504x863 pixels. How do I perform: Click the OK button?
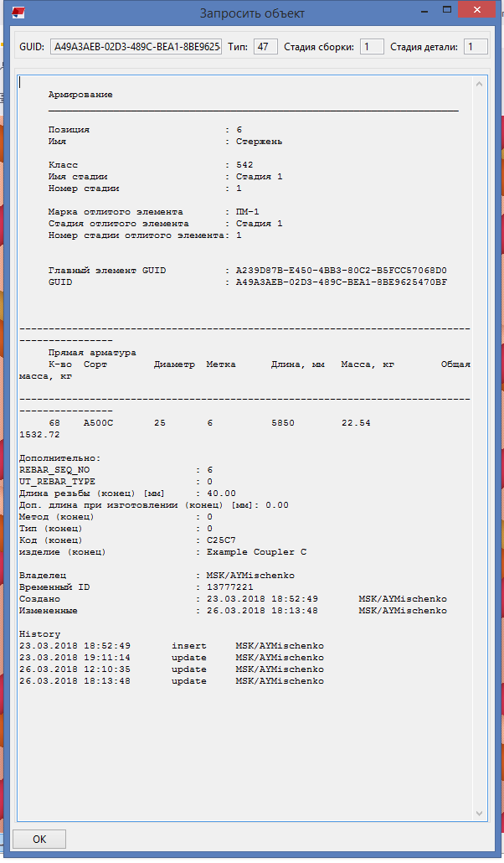click(x=39, y=840)
